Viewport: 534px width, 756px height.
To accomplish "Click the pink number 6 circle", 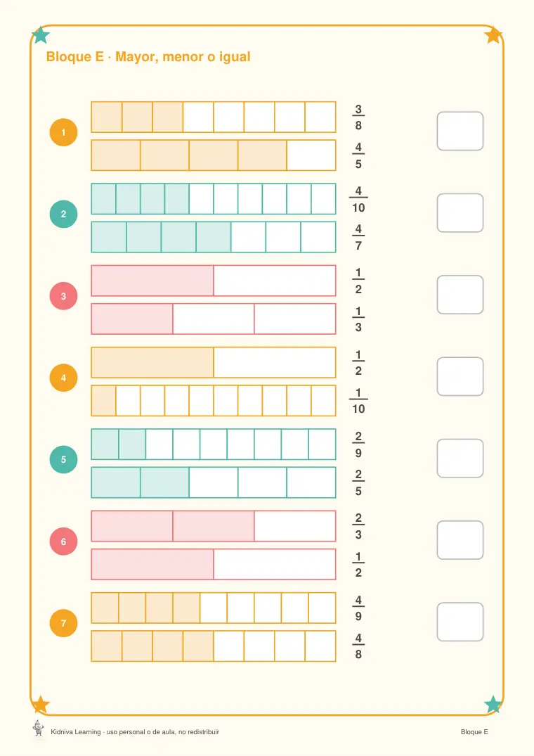I will (x=63, y=542).
